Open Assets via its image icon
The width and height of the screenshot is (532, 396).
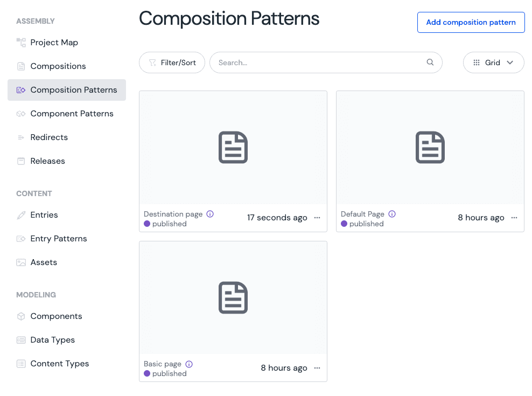20,262
